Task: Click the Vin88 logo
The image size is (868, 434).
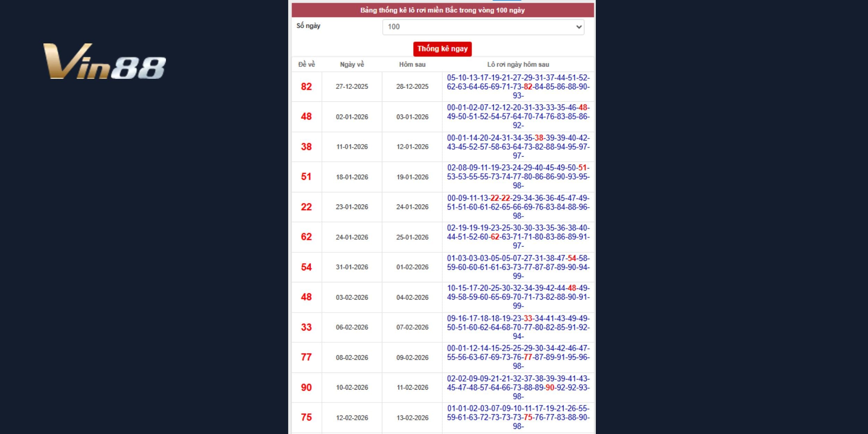Action: pos(104,61)
